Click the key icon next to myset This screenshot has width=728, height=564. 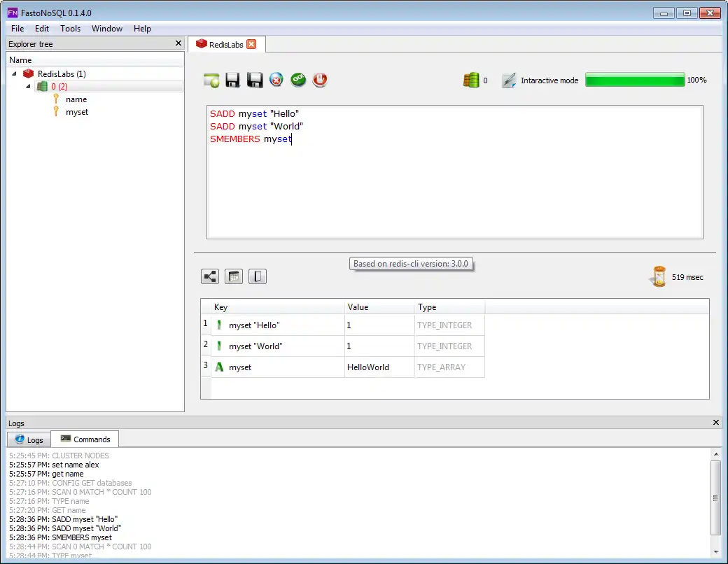tap(56, 111)
